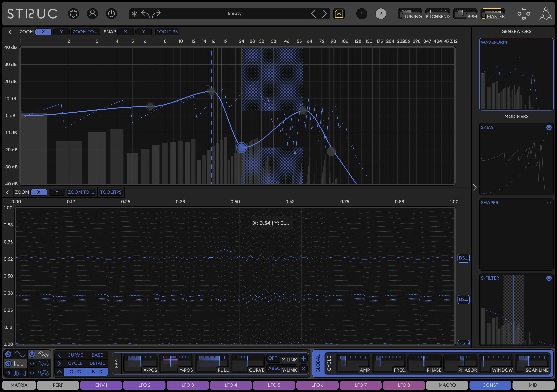Image resolution: width=557 pixels, height=392 pixels.
Task: Click up chevron beside C+C selector
Action: click(59, 372)
